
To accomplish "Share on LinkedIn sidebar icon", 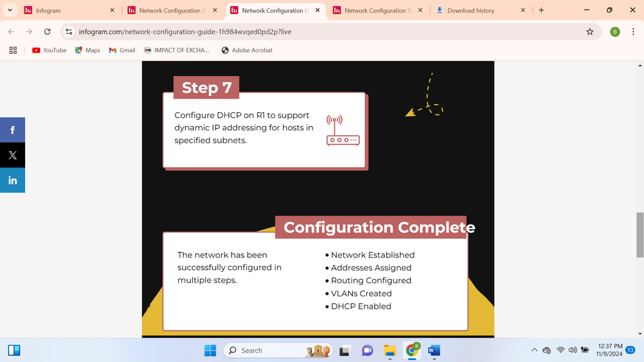I will pos(12,180).
